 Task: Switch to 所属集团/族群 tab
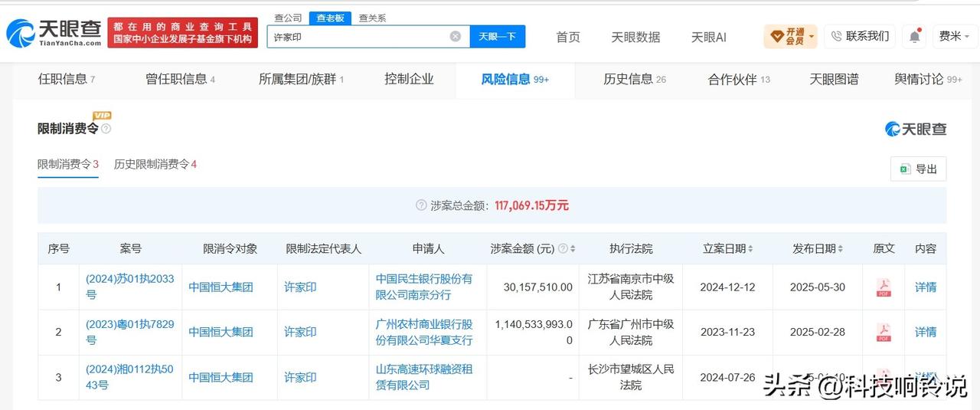point(301,79)
